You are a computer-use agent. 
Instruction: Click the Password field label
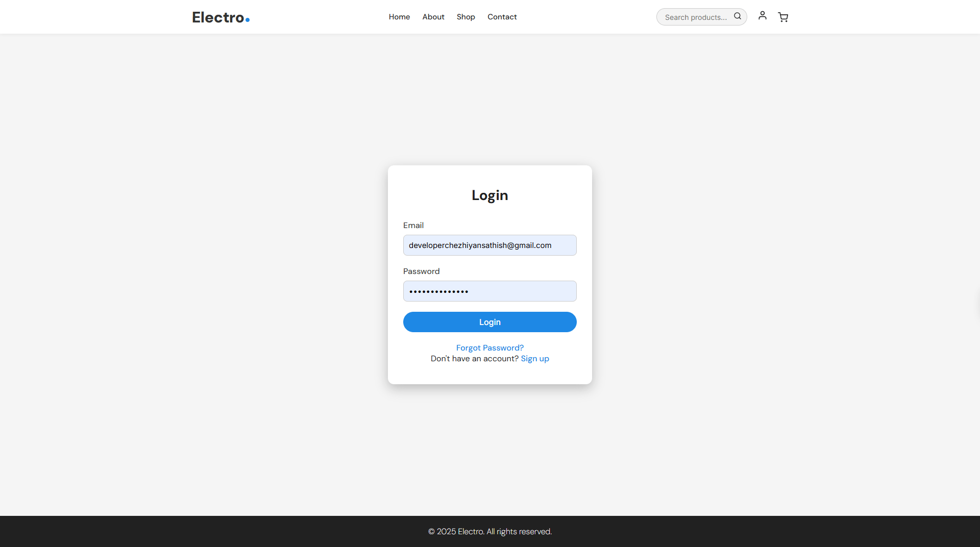(421, 271)
